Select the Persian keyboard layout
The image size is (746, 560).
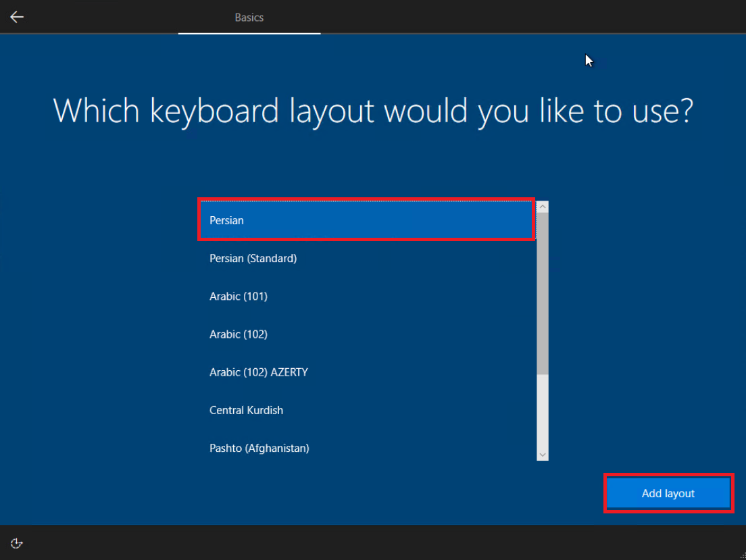pyautogui.click(x=366, y=220)
